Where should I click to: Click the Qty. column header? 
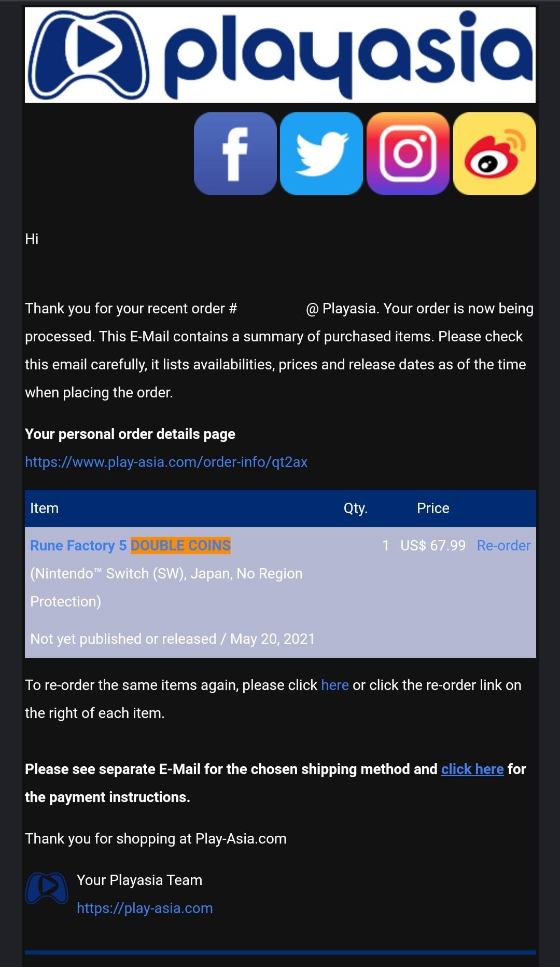[356, 508]
